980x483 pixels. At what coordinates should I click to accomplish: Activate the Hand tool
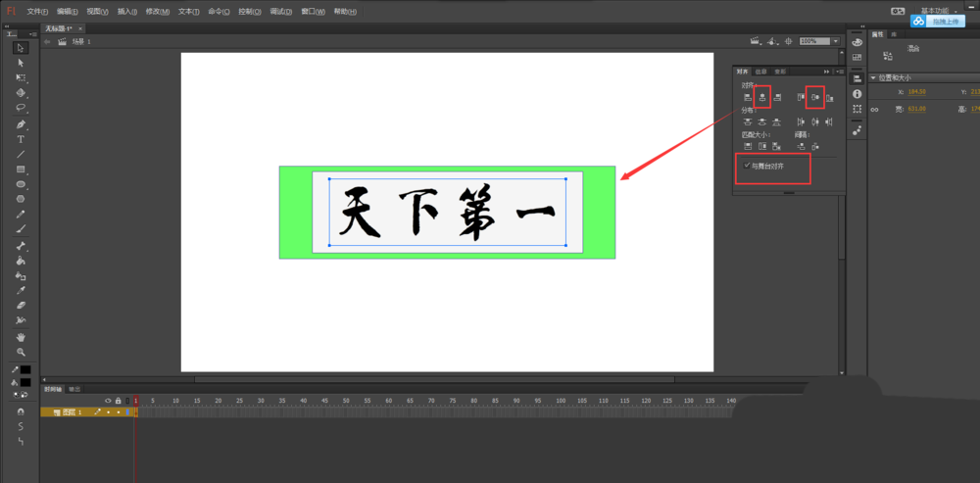21,337
